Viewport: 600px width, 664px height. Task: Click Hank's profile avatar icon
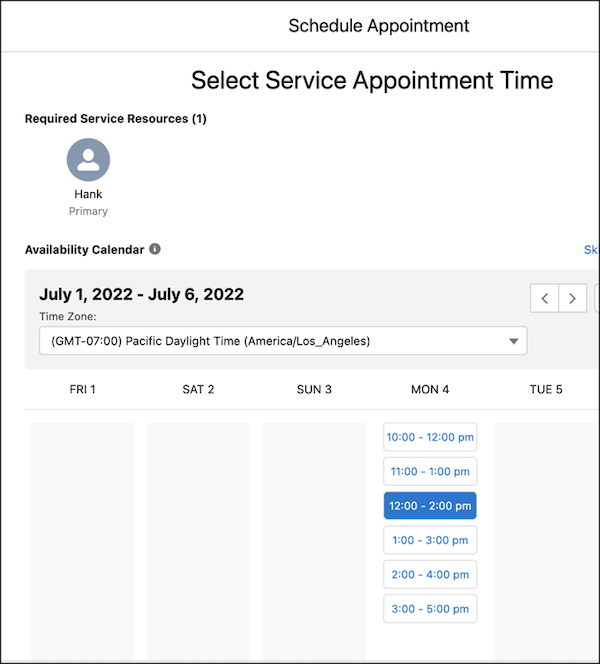[88, 159]
